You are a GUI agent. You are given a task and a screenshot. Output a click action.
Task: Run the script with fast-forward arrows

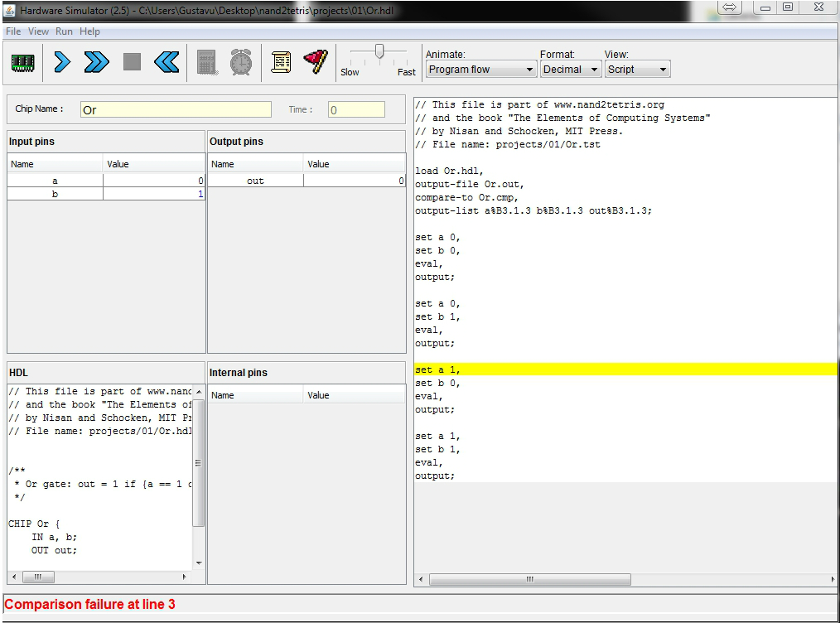[96, 62]
